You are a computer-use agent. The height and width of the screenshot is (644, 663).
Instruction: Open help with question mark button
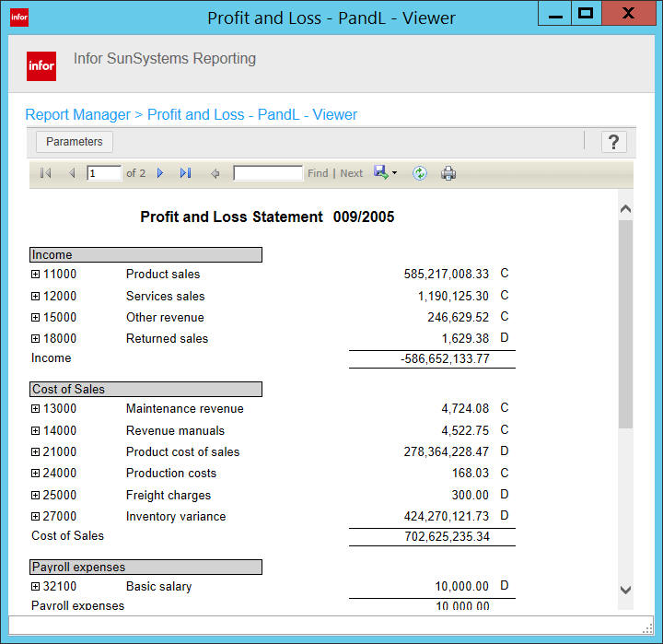[613, 142]
